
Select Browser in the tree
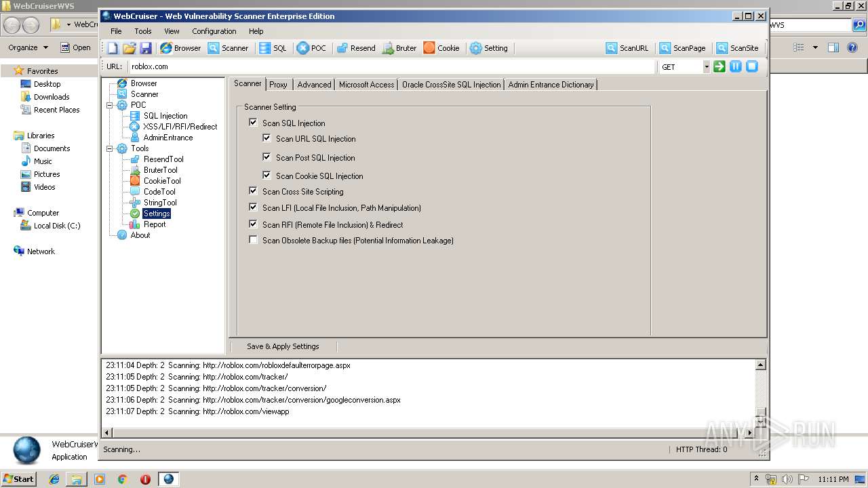(x=144, y=83)
